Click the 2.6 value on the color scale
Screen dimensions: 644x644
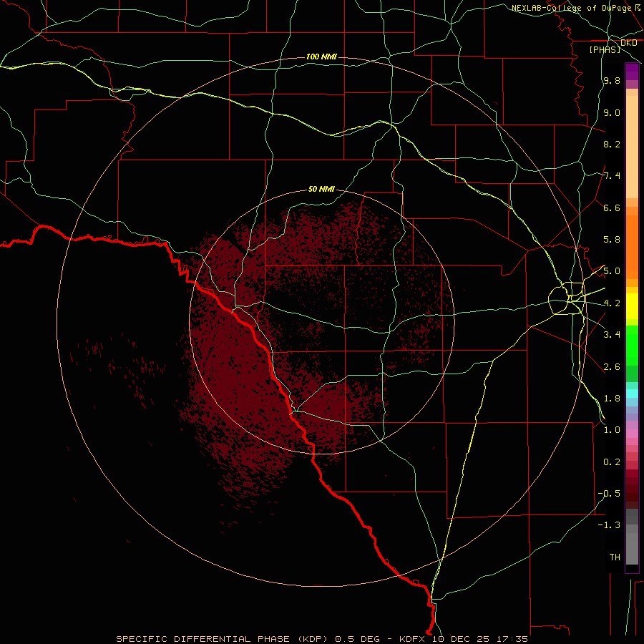pyautogui.click(x=612, y=367)
